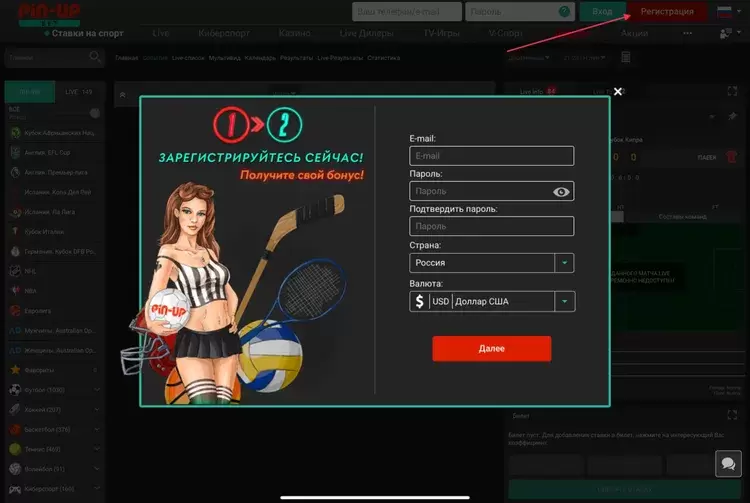Image resolution: width=750 pixels, height=503 pixels.
Task: Click the Мультивид submenu link
Action: pos(225,58)
